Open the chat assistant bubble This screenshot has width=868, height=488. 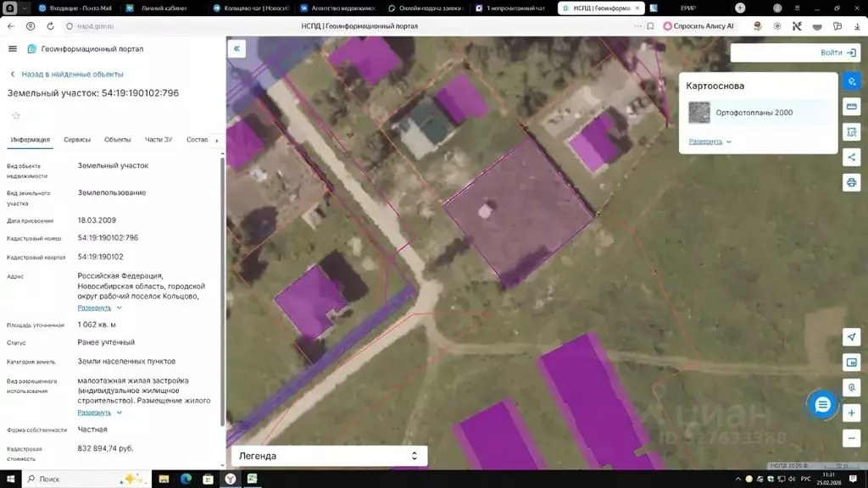pyautogui.click(x=821, y=405)
